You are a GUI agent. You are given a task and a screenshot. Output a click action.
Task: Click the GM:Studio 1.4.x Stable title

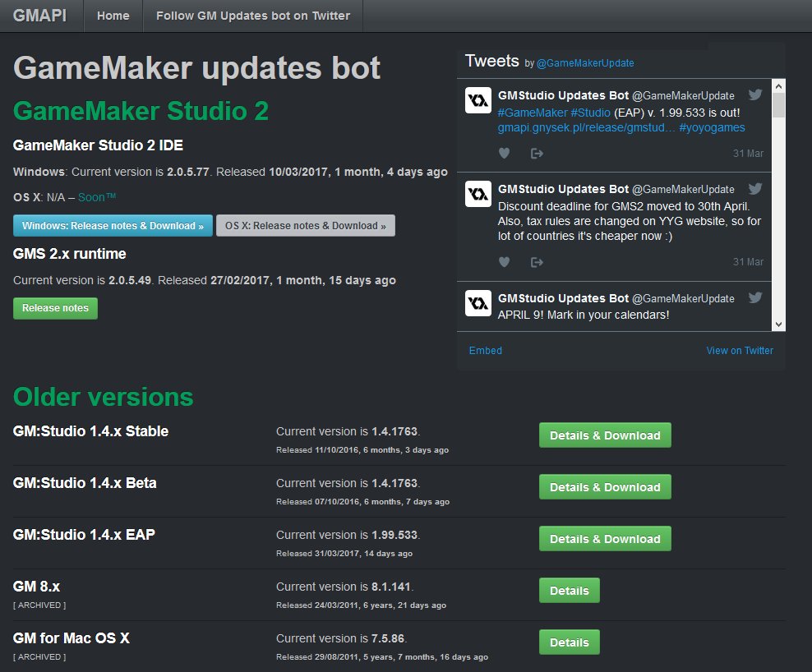90,431
